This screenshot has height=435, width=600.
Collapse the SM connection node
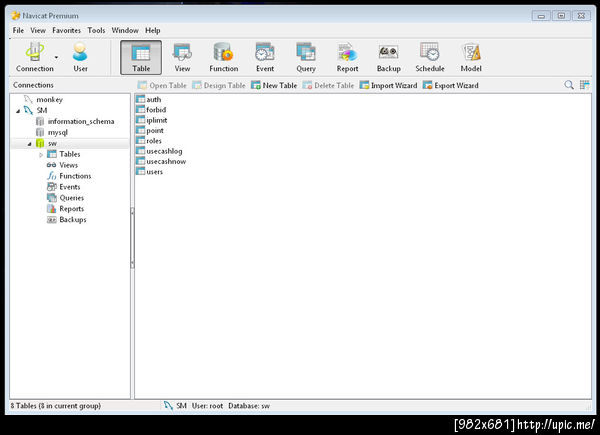pos(18,111)
